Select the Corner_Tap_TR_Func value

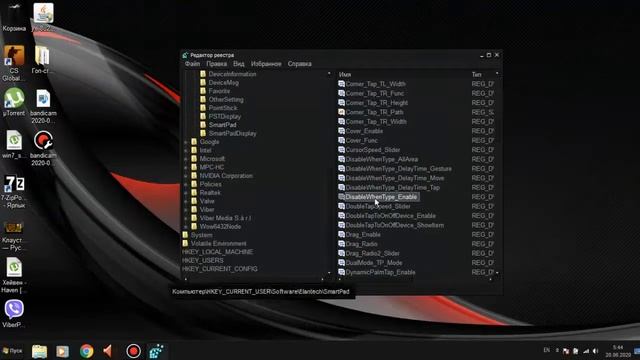pos(375,93)
